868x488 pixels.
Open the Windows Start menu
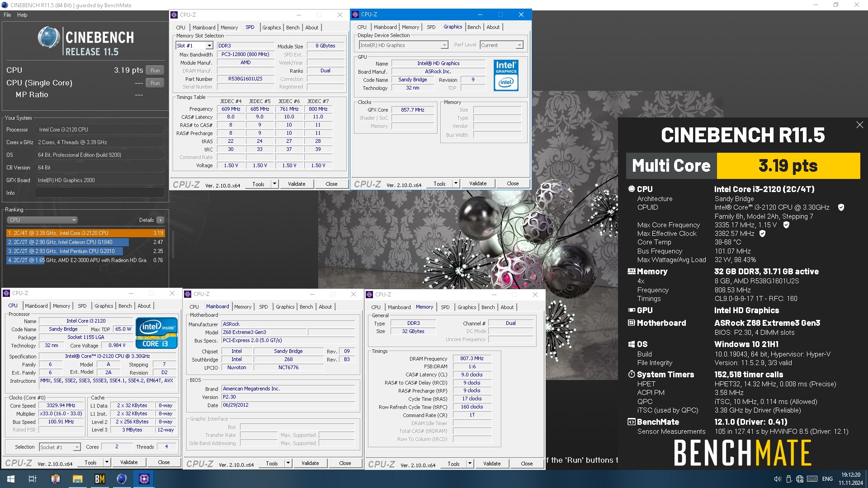[11, 479]
